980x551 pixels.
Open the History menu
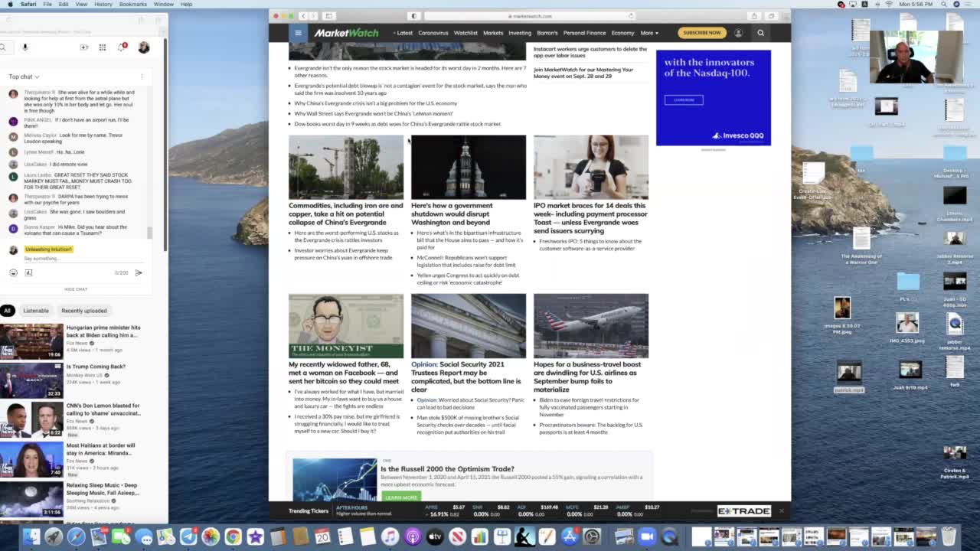pos(103,4)
